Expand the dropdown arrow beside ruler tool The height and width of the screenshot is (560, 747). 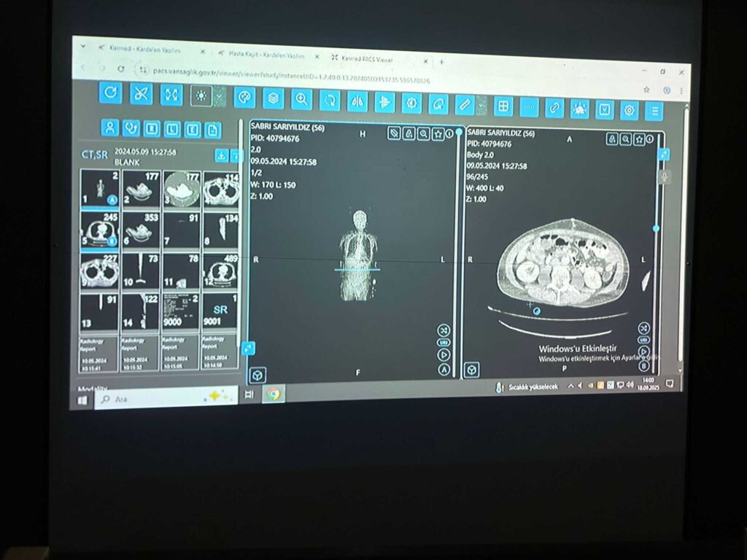[481, 106]
